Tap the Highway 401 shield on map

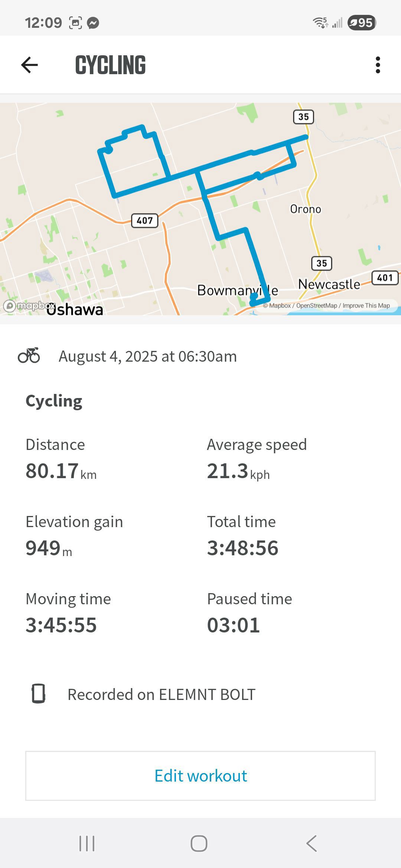point(385,278)
